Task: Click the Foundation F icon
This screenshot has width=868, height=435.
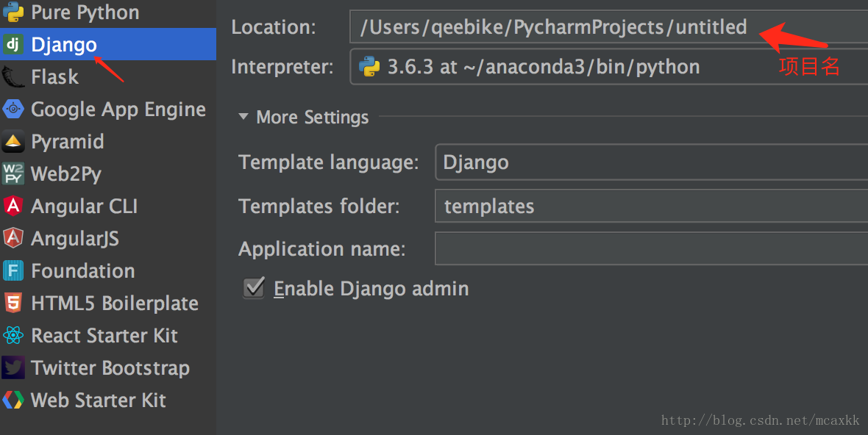Action: click(13, 271)
